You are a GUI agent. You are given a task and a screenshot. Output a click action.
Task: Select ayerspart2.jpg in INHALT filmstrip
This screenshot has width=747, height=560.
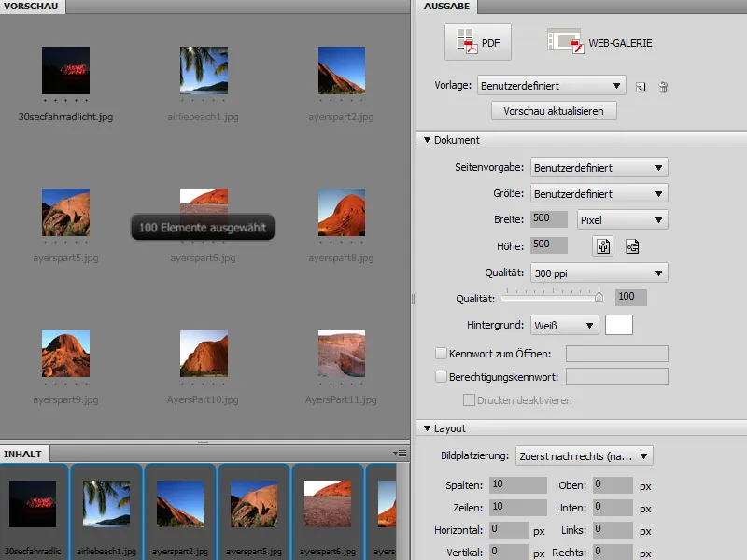(180, 504)
